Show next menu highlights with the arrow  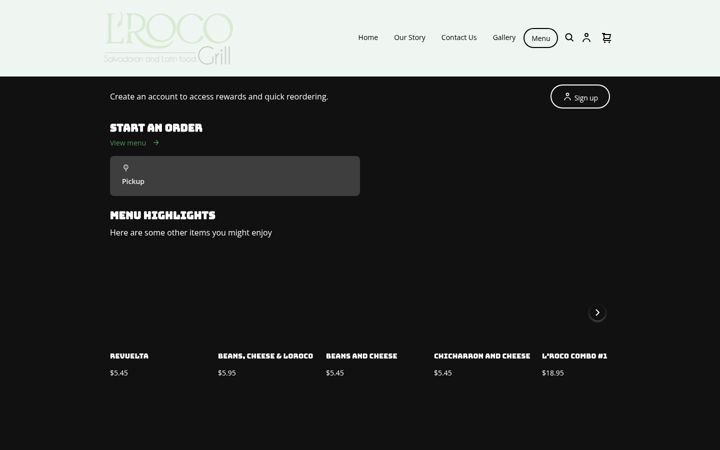click(597, 313)
